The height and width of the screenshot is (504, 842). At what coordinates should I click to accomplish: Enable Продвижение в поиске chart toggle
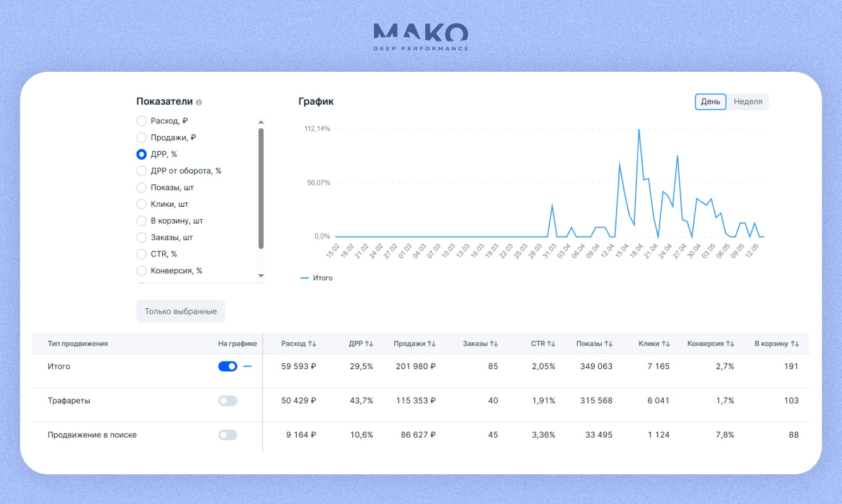[228, 435]
